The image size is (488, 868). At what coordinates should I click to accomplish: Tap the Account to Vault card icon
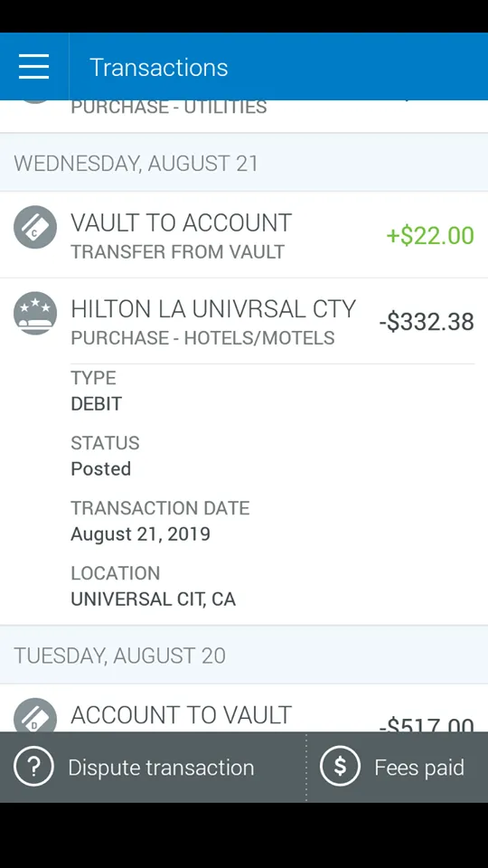[x=35, y=715]
